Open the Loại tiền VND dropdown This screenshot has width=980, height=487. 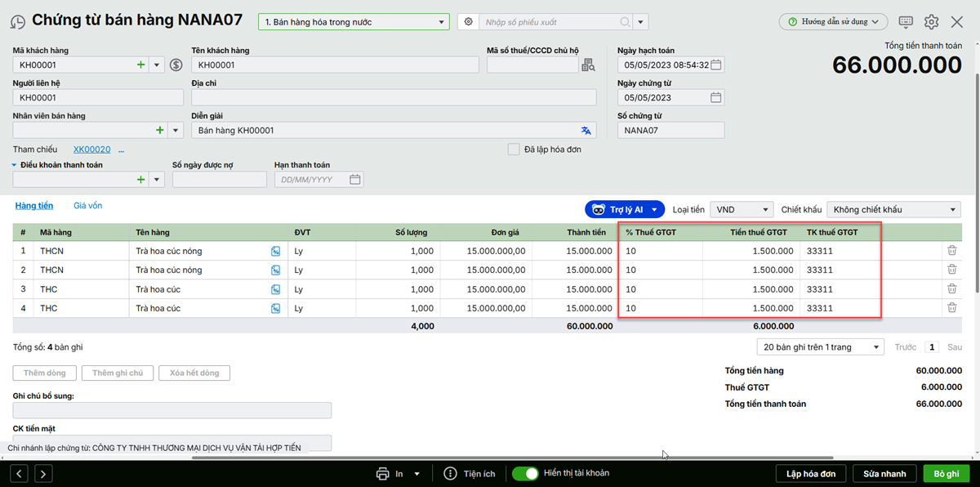tap(741, 210)
